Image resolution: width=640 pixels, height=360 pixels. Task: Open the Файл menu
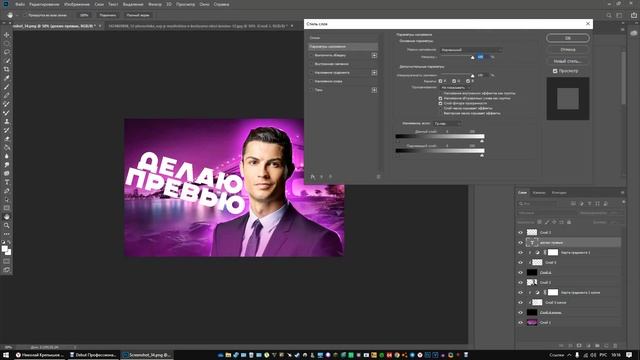click(20, 4)
